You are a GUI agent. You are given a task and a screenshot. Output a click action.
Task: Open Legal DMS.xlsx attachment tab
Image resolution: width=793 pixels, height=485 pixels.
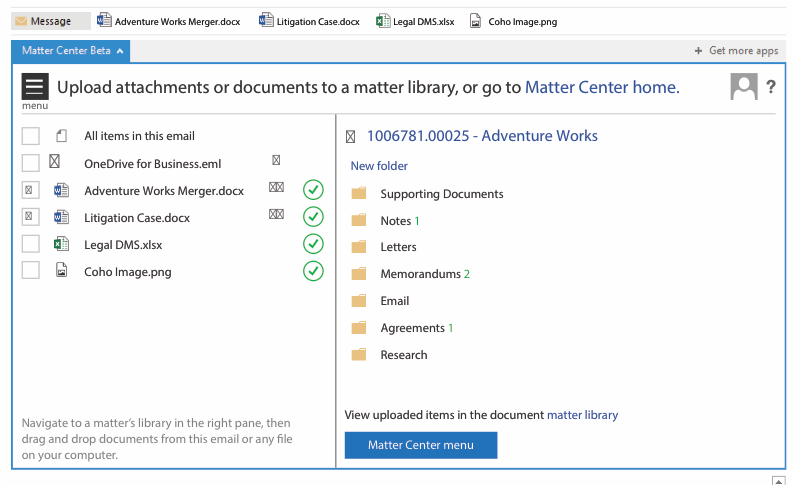coord(415,21)
